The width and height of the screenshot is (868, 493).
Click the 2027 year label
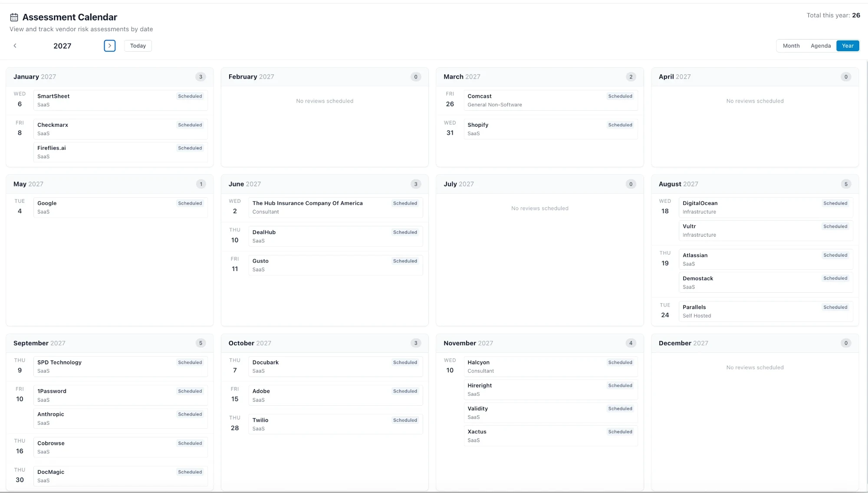point(62,46)
